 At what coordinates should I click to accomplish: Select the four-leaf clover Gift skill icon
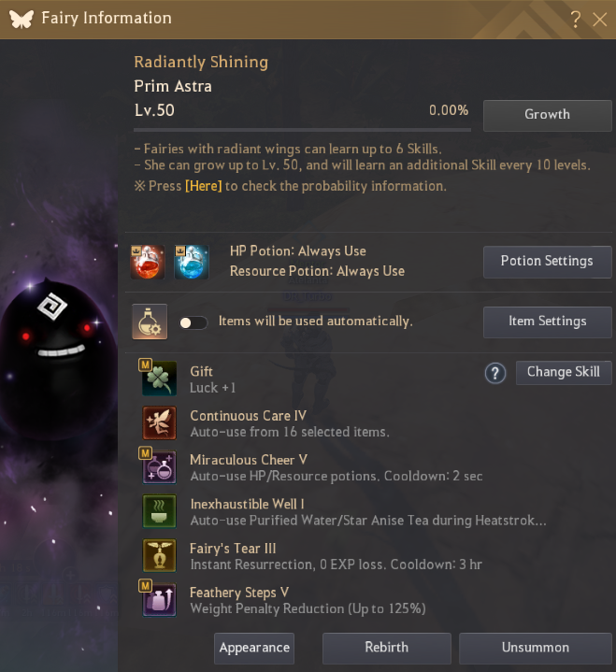[159, 379]
